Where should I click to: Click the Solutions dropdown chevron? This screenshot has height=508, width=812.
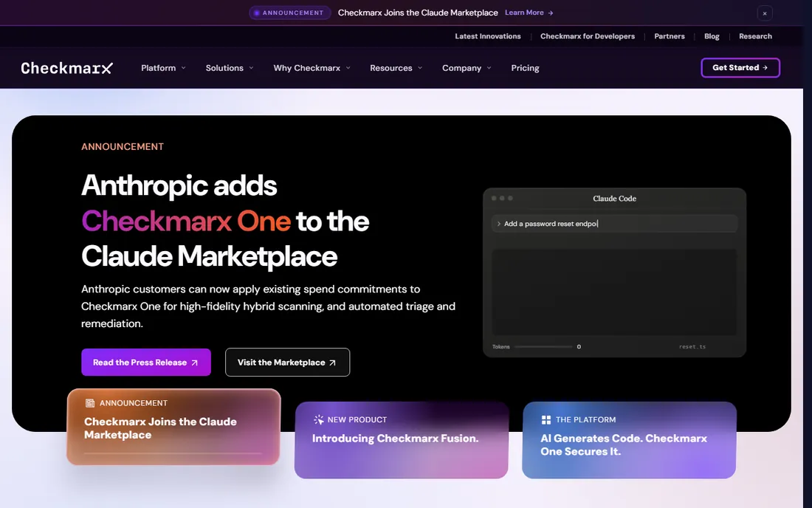(x=251, y=68)
